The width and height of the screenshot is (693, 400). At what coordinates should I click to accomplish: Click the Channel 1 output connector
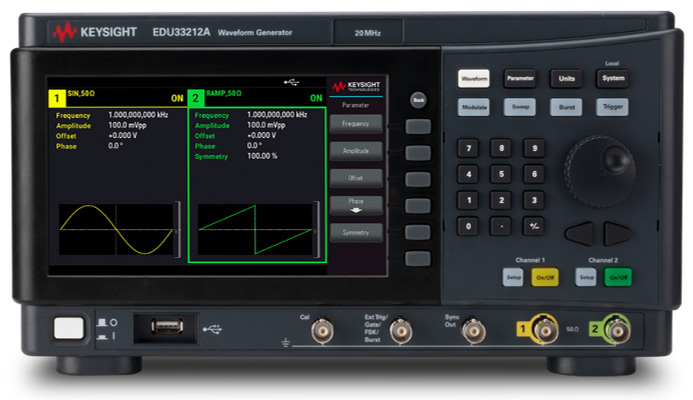[x=545, y=329]
